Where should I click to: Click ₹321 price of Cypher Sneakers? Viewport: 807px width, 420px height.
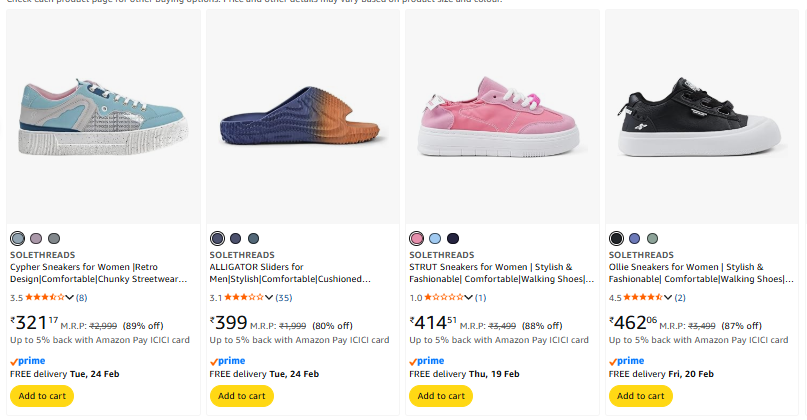tap(34, 323)
